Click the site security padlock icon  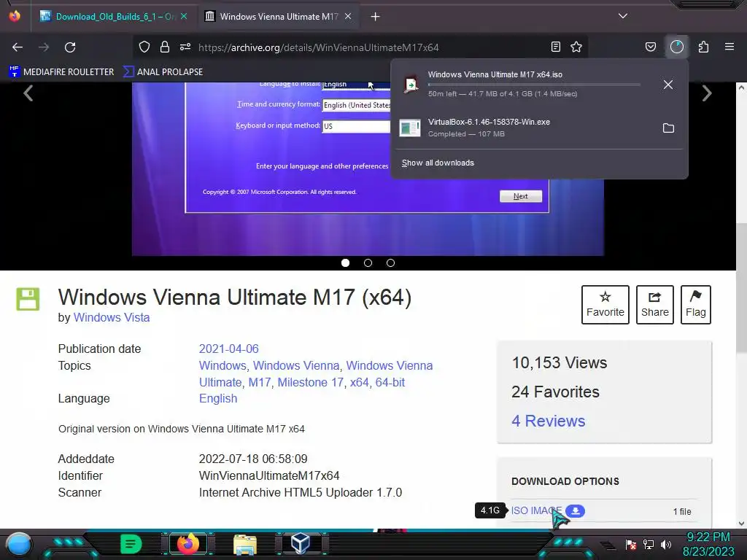[164, 47]
